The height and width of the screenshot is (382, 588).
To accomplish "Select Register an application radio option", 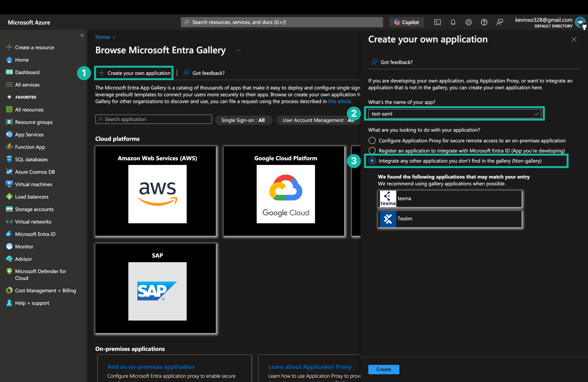I will 372,151.
